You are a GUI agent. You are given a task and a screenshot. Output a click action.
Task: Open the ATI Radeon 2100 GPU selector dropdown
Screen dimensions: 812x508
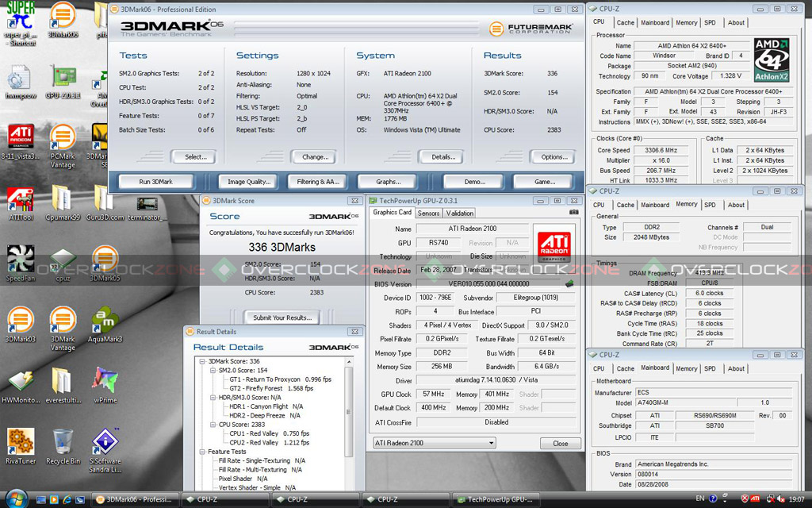tap(435, 443)
